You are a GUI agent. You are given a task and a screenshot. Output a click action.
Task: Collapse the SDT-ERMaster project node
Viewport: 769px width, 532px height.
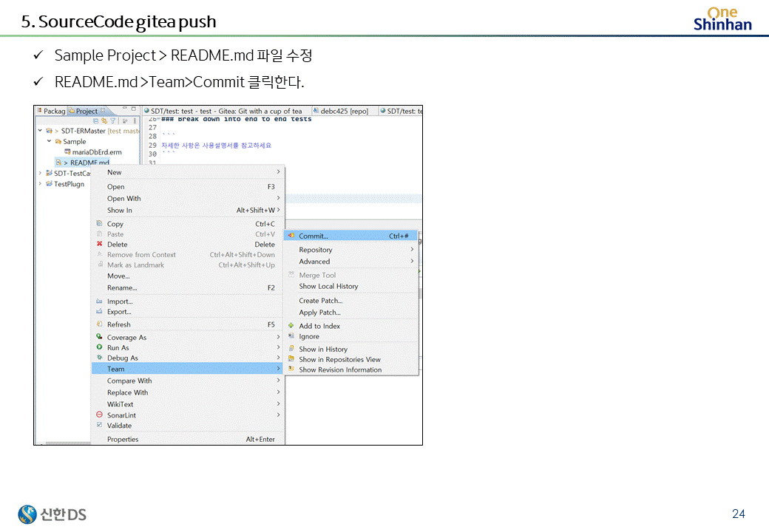pyautogui.click(x=40, y=131)
